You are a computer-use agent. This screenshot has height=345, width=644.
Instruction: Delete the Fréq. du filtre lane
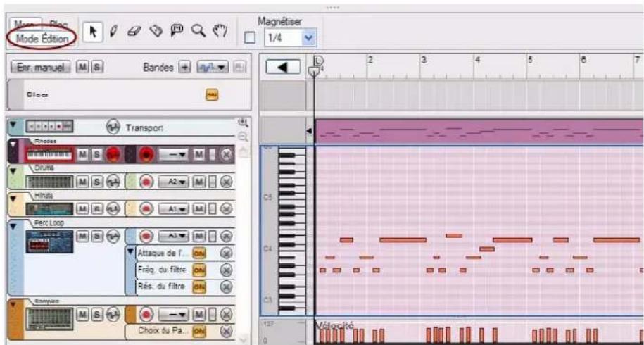tap(227, 270)
